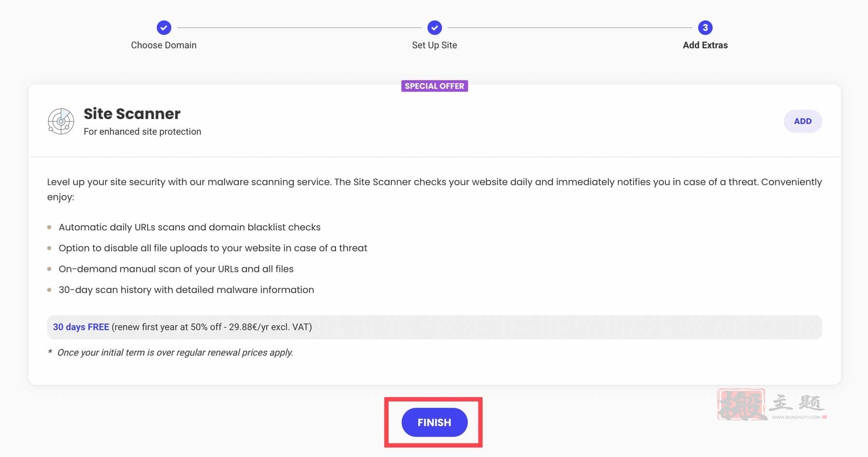868x457 pixels.
Task: Click the pricing info bar
Action: point(434,327)
